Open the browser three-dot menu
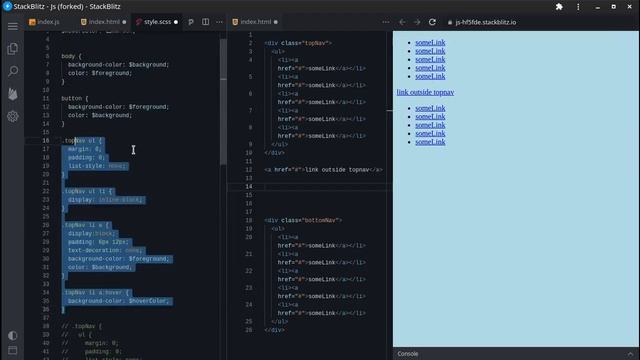Image resolution: width=640 pixels, height=360 pixels. point(578,7)
